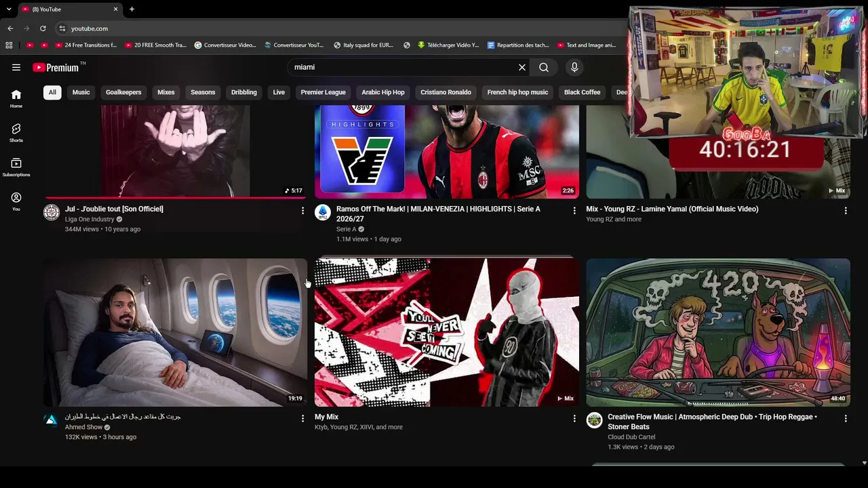Open the My Mix playlist title
868x488 pixels.
326,417
